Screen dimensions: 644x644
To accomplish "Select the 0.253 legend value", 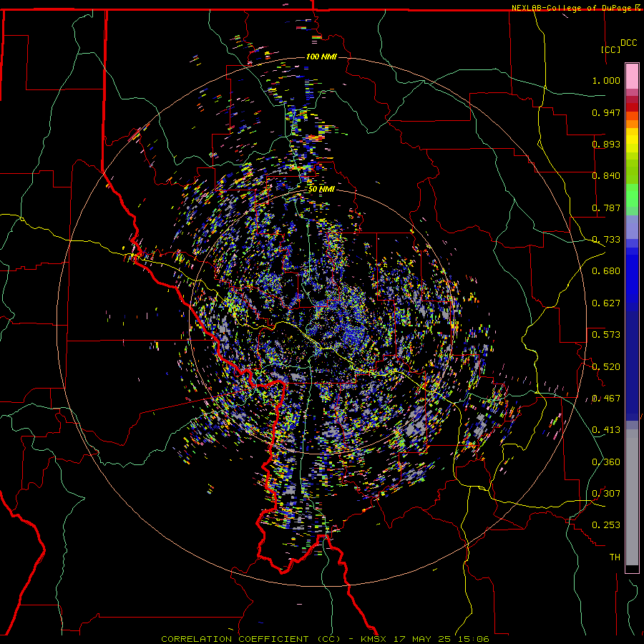I will pos(606,525).
